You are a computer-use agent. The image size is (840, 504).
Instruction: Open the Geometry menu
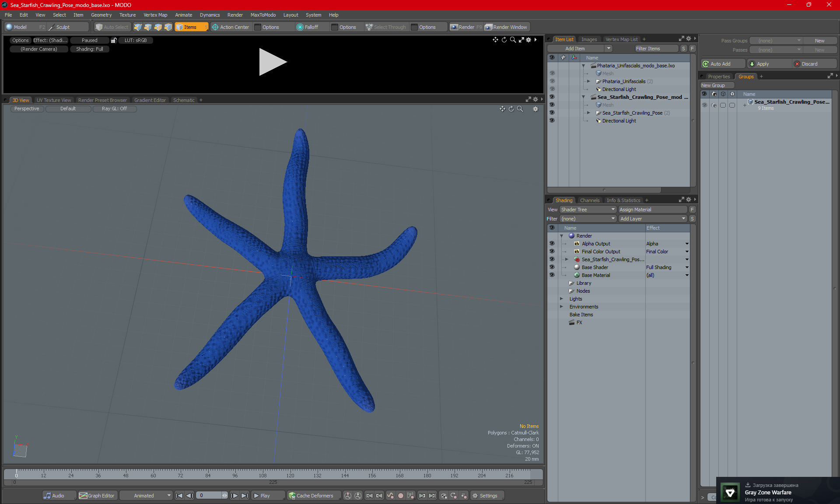point(101,15)
